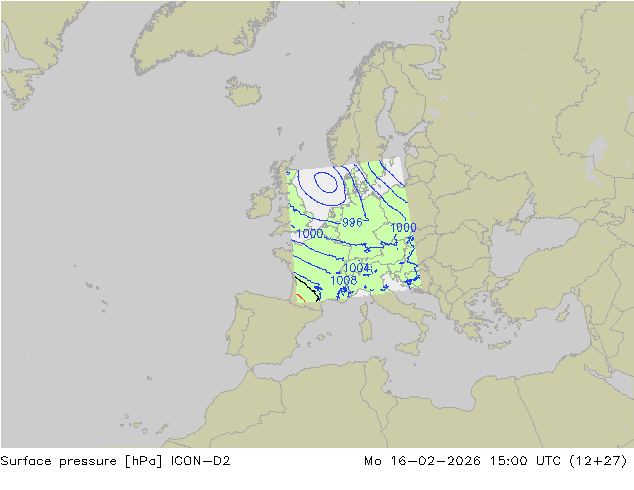Click the 1004 isobar label

[357, 268]
